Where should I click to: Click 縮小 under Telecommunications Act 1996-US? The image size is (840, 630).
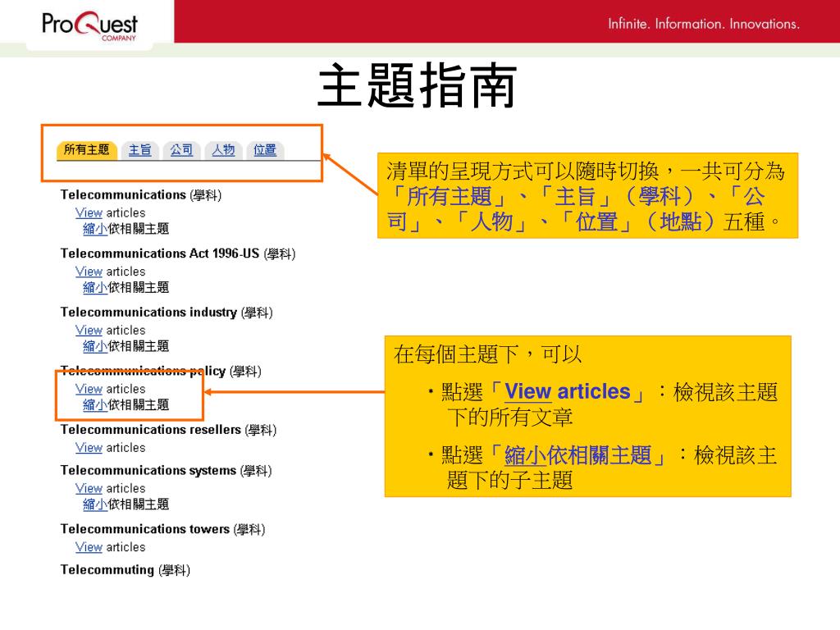[95, 288]
